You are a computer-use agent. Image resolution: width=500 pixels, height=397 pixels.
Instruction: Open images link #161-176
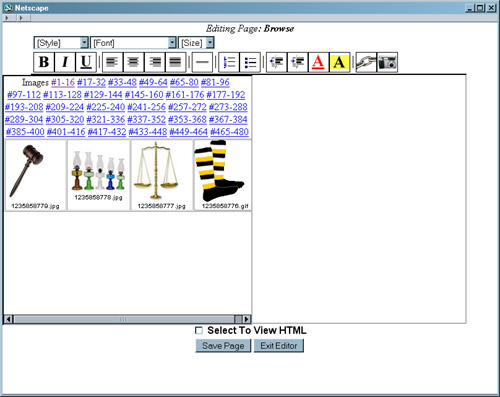(x=185, y=95)
